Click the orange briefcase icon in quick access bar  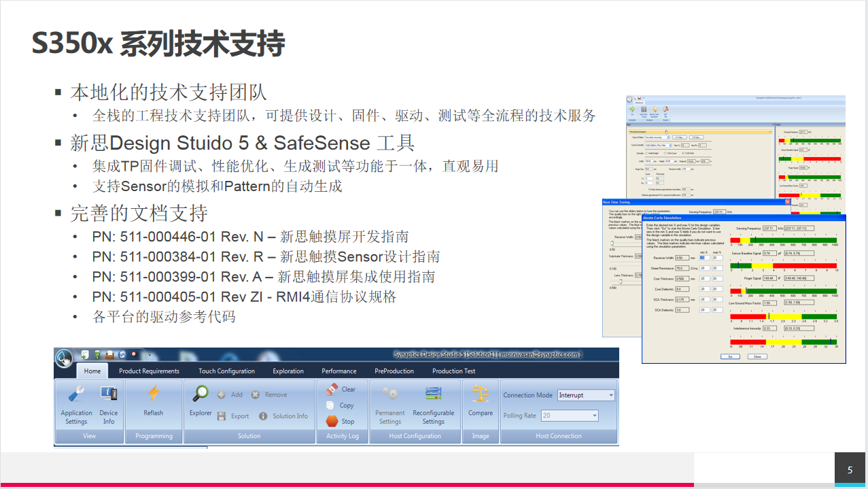click(x=110, y=354)
